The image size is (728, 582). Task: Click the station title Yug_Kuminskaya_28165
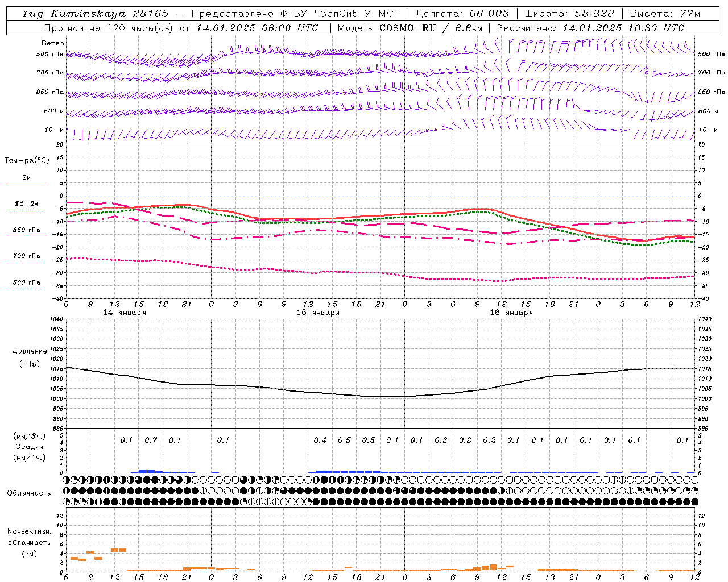[96, 14]
